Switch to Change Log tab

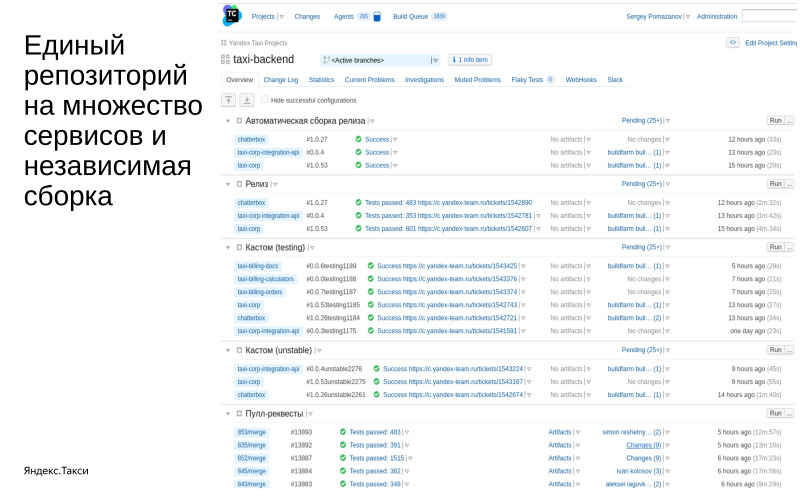(281, 80)
